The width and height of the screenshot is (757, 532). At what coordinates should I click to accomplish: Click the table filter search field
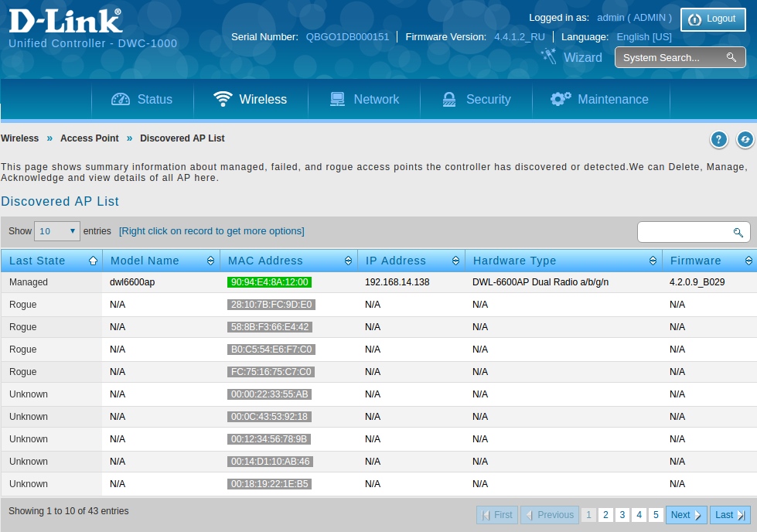[684, 232]
